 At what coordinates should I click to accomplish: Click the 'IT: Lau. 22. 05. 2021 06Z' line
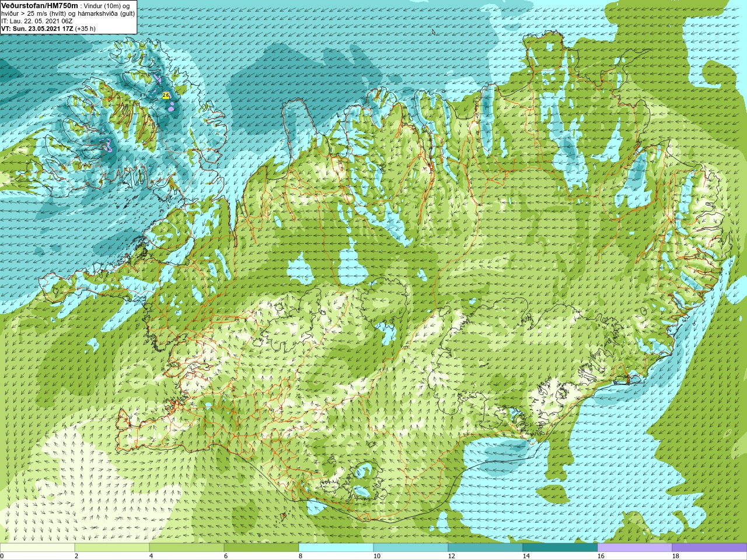(37, 21)
